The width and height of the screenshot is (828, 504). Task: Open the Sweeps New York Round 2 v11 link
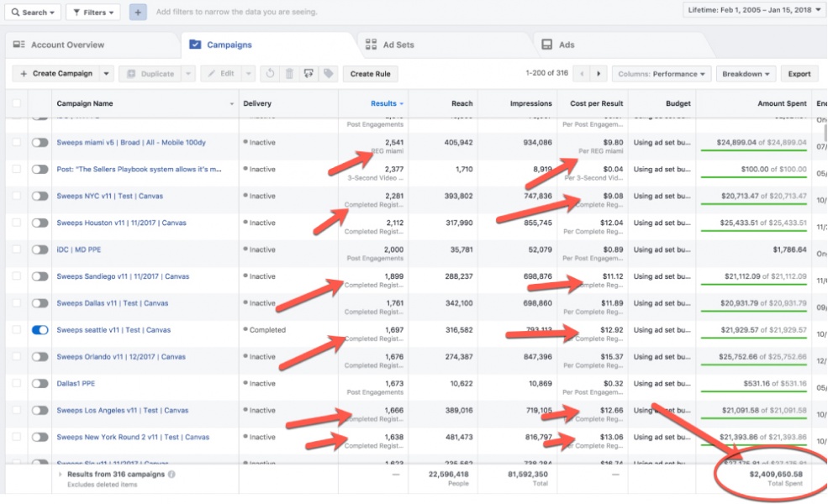pyautogui.click(x=133, y=437)
